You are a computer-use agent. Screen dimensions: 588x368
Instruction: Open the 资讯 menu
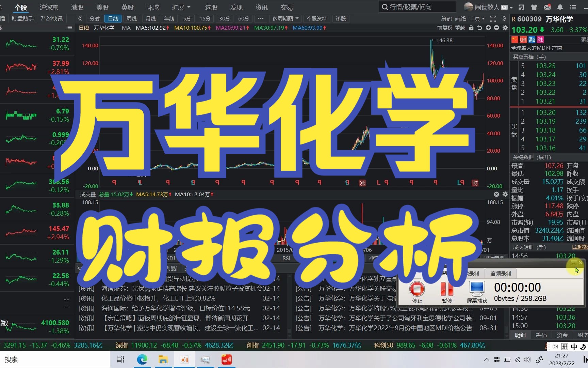(261, 7)
